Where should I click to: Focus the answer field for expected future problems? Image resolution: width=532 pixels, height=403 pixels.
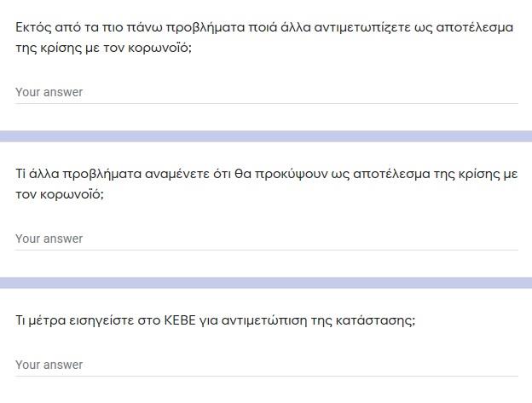click(x=266, y=239)
